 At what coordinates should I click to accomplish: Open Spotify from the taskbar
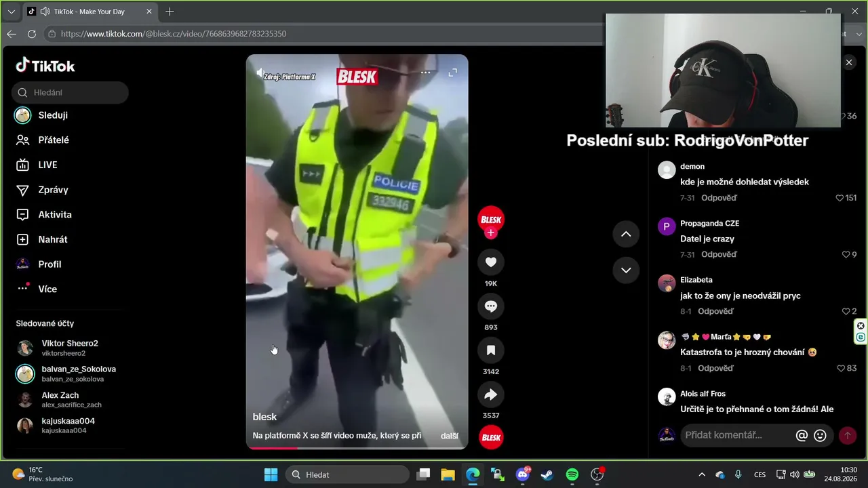point(572,474)
